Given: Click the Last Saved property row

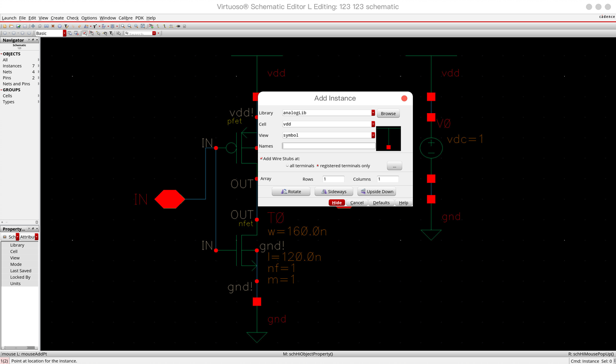Looking at the screenshot, I should pyautogui.click(x=21, y=271).
